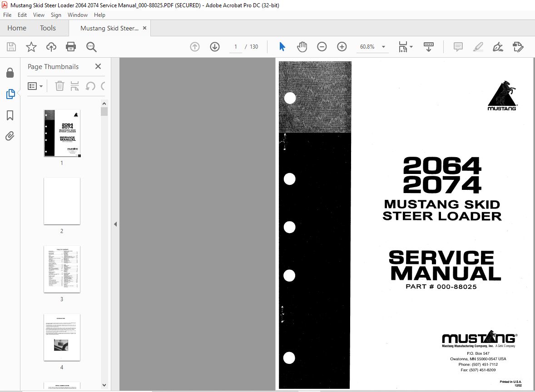Zoom out with minus icon
Image resolution: width=535 pixels, height=392 pixels.
322,47
